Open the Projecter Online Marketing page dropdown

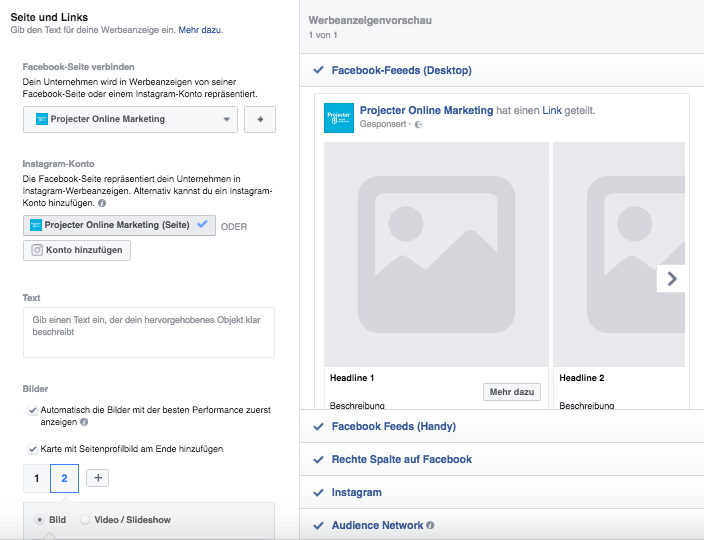click(130, 119)
